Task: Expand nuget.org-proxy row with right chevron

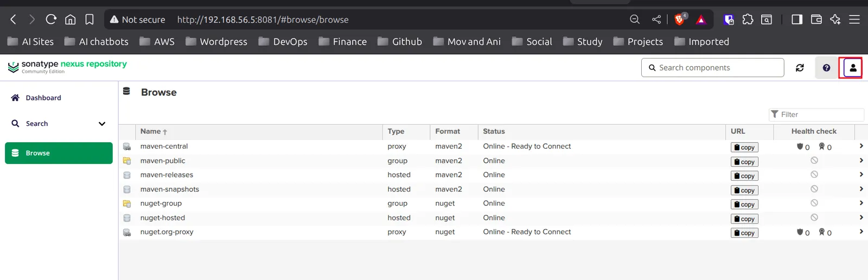Action: pos(861,232)
